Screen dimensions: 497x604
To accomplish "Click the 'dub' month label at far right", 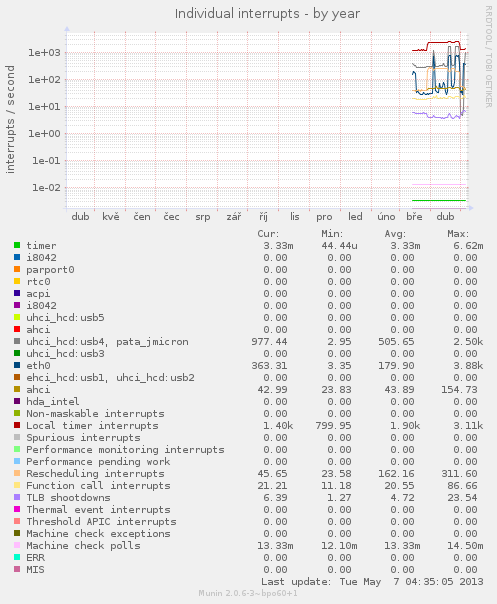I will pyautogui.click(x=445, y=217).
